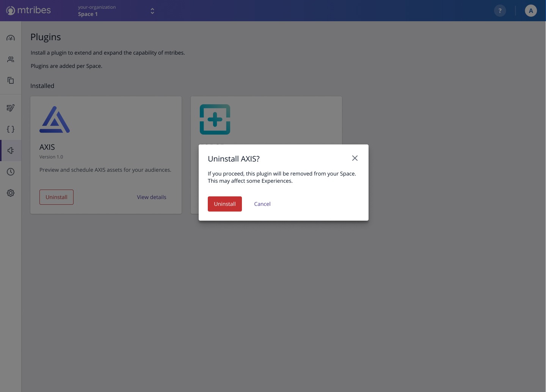Click the mtribes logo
The image size is (546, 392).
coord(28,11)
